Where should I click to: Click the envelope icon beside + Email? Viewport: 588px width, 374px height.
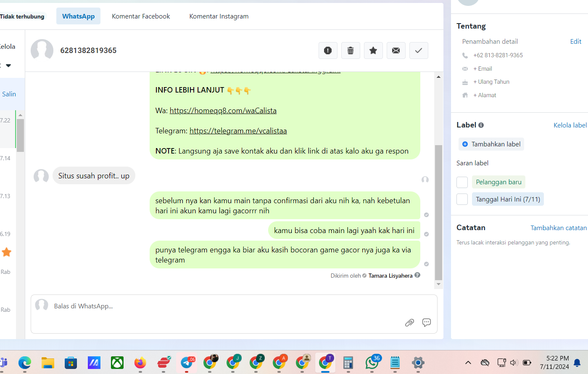pos(465,69)
